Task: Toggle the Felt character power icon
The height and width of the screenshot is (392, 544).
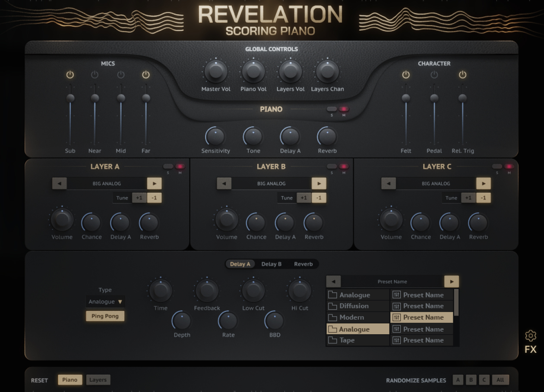Action: pos(406,75)
